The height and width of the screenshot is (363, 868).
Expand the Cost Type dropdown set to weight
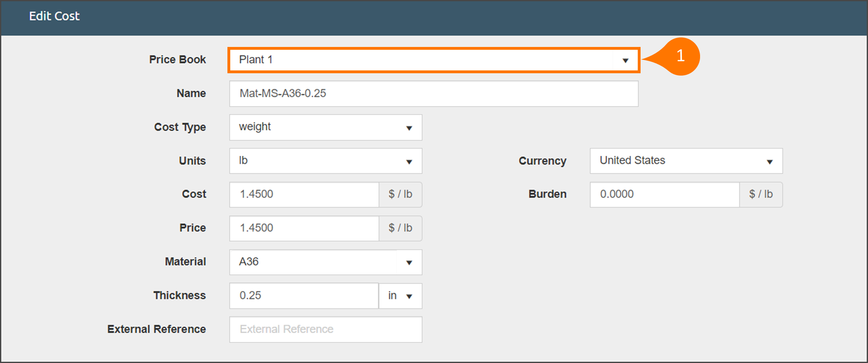[x=325, y=127]
